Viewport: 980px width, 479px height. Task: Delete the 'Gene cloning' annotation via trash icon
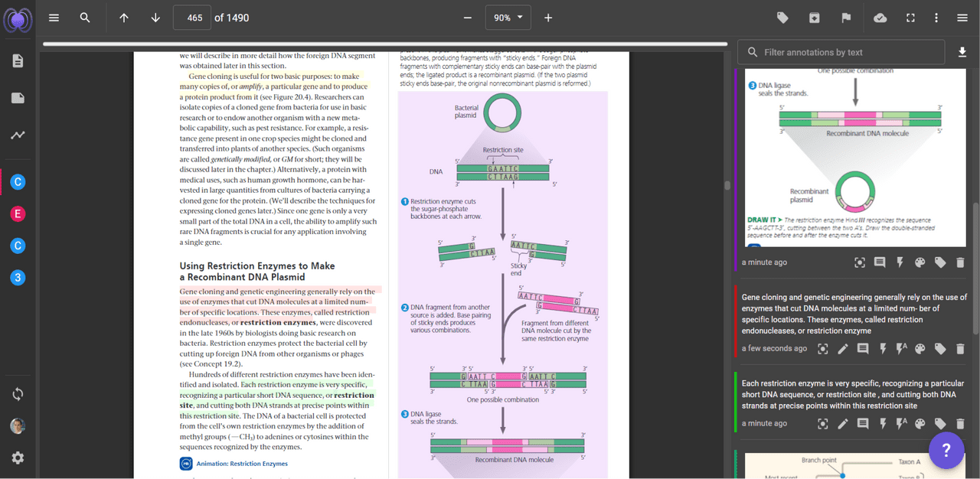(x=960, y=349)
